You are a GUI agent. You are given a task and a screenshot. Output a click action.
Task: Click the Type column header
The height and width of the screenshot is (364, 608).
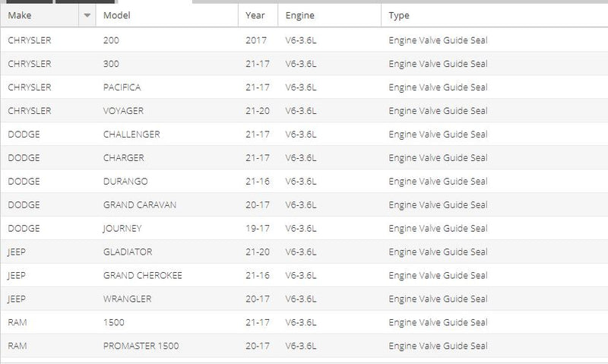pos(495,15)
